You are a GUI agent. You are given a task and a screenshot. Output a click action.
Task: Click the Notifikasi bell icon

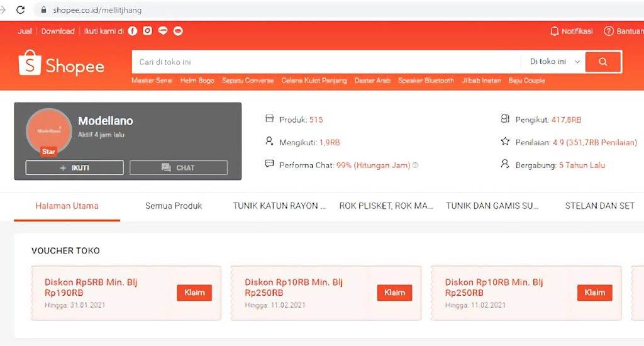point(555,31)
